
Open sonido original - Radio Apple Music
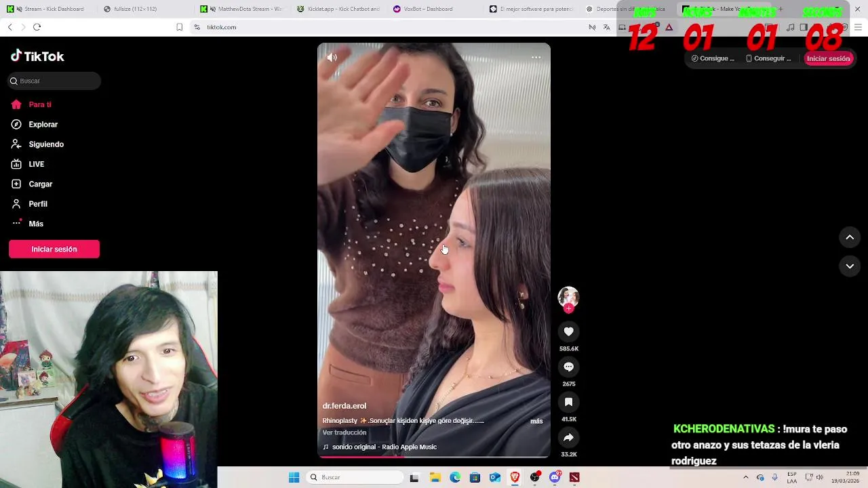click(380, 447)
